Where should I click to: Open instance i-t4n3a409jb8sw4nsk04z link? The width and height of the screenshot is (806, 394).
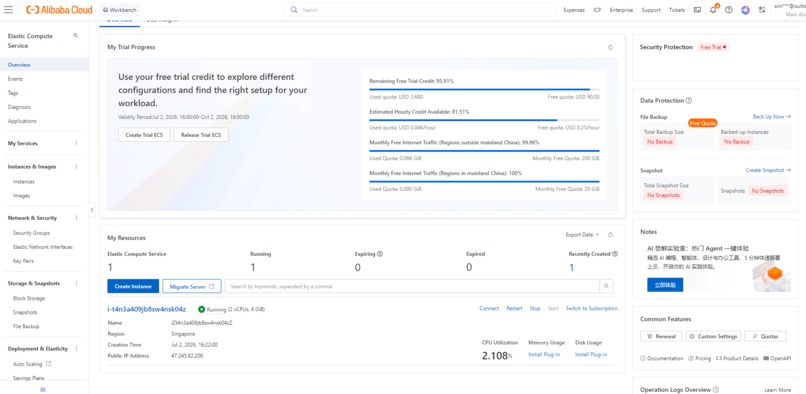click(x=146, y=309)
